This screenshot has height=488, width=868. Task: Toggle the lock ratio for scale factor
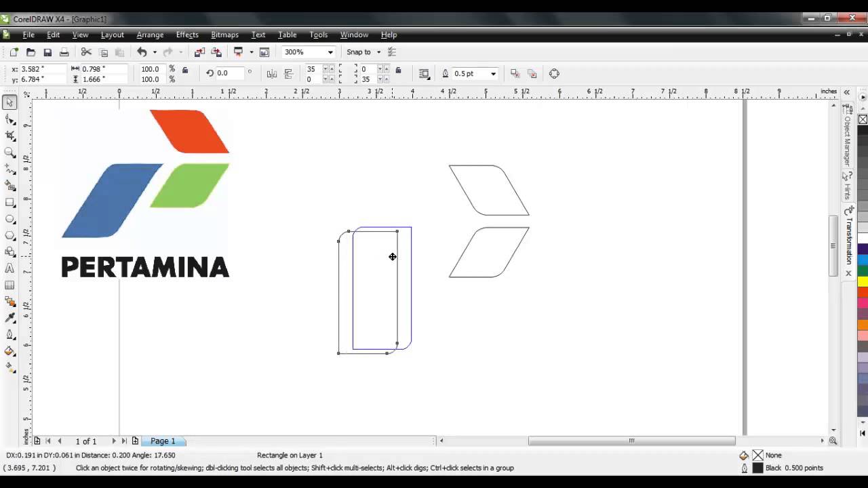click(185, 70)
